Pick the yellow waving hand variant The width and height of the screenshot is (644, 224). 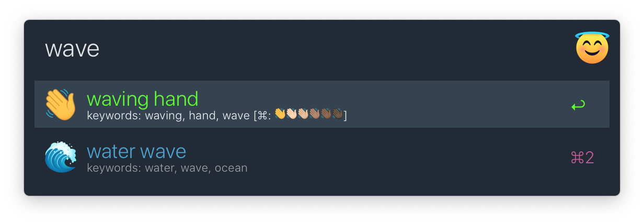pyautogui.click(x=280, y=114)
